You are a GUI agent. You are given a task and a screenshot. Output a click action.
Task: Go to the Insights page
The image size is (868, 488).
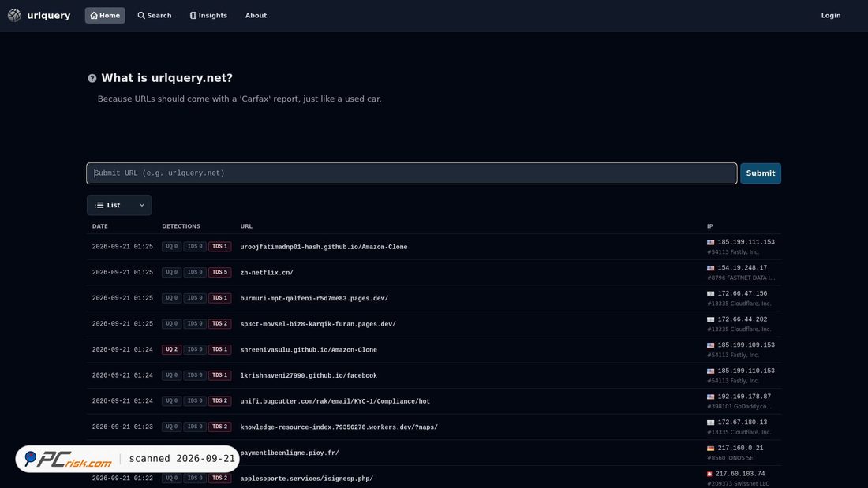click(x=208, y=16)
